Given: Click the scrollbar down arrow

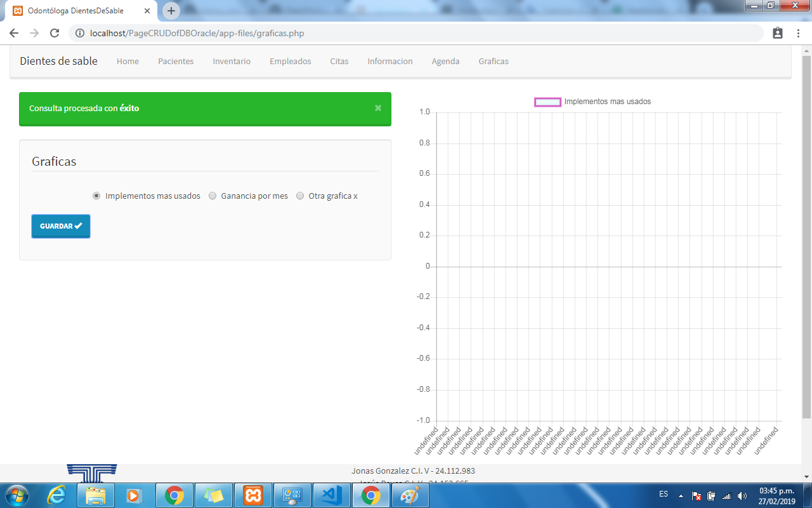Looking at the screenshot, I should click(x=806, y=476).
